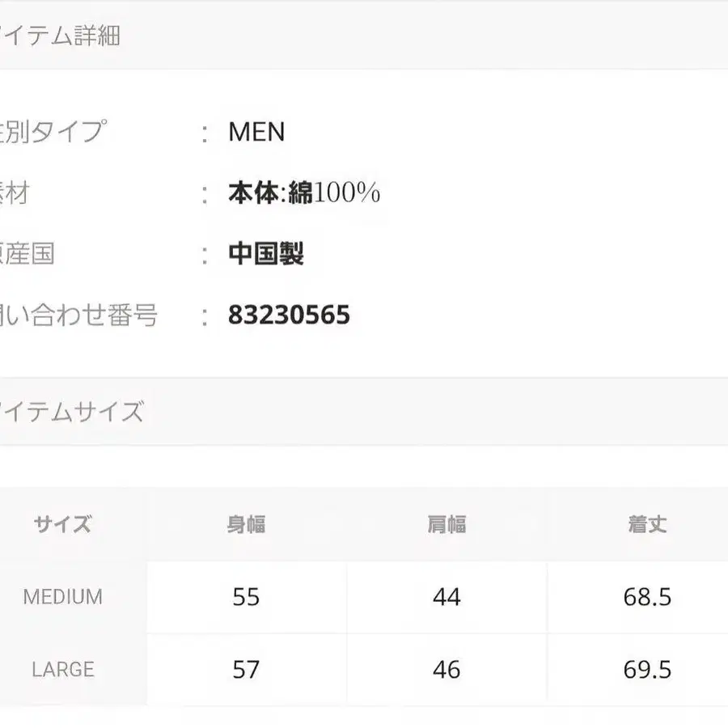The height and width of the screenshot is (728, 728).
Task: Click LARGE length value 69.5
Action: 647,670
